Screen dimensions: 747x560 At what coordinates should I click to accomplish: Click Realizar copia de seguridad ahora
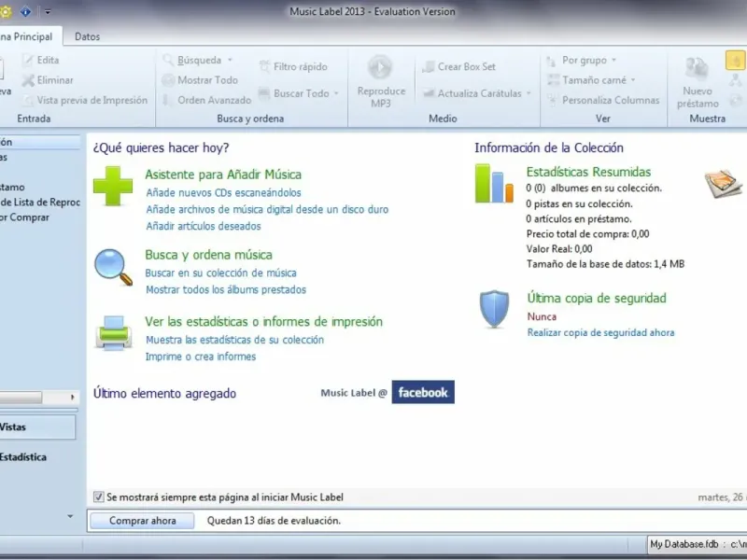600,333
